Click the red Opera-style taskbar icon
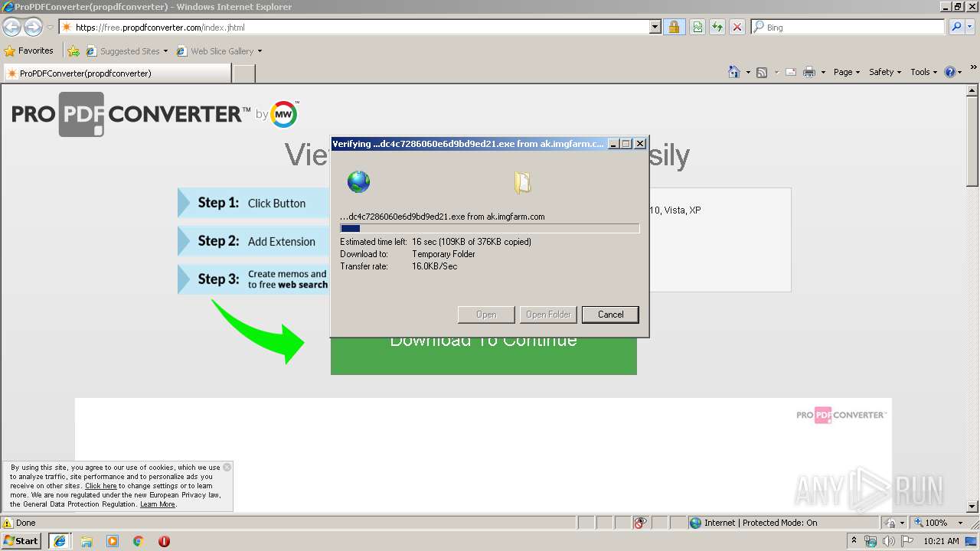 (x=164, y=541)
